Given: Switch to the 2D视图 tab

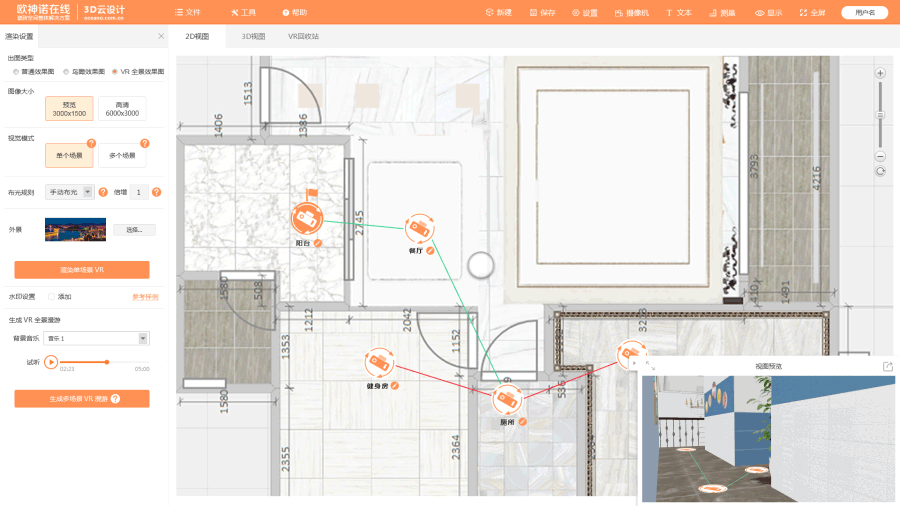Looking at the screenshot, I should click(197, 36).
